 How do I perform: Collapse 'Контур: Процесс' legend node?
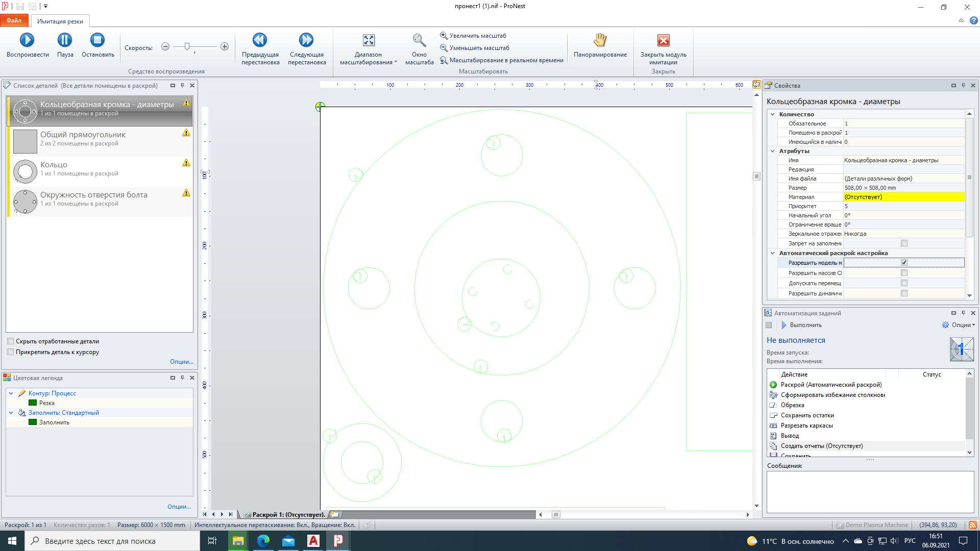click(11, 393)
